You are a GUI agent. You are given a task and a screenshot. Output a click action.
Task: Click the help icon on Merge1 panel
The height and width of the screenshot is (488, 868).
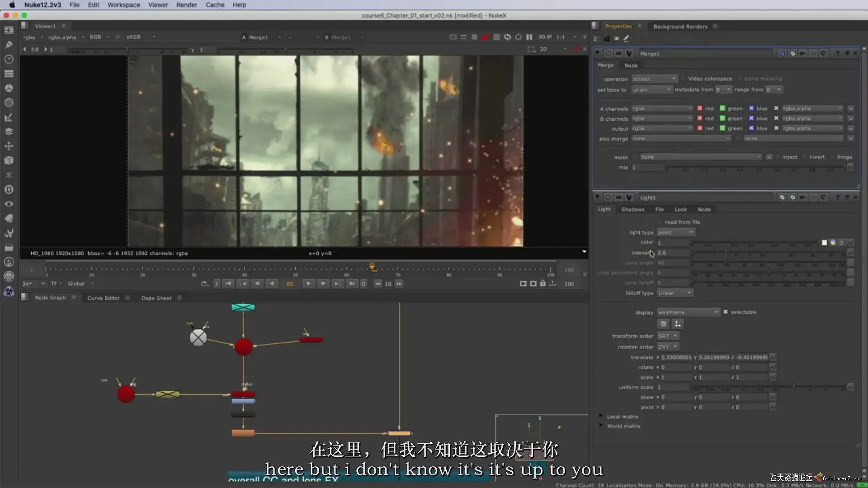(837, 53)
